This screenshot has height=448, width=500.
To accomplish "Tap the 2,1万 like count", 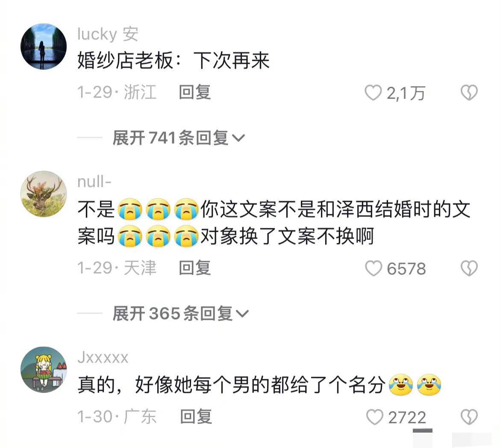I will coord(406,93).
